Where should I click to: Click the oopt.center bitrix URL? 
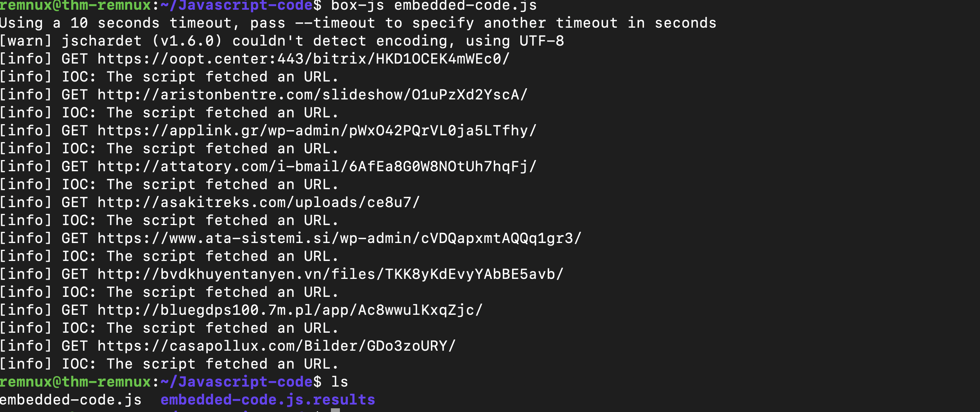pyautogui.click(x=303, y=59)
